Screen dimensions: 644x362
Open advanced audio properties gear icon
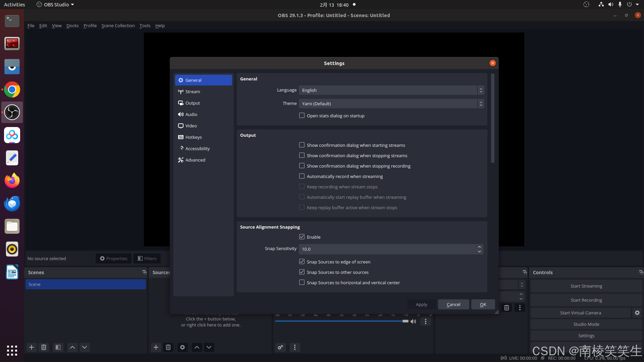280,347
